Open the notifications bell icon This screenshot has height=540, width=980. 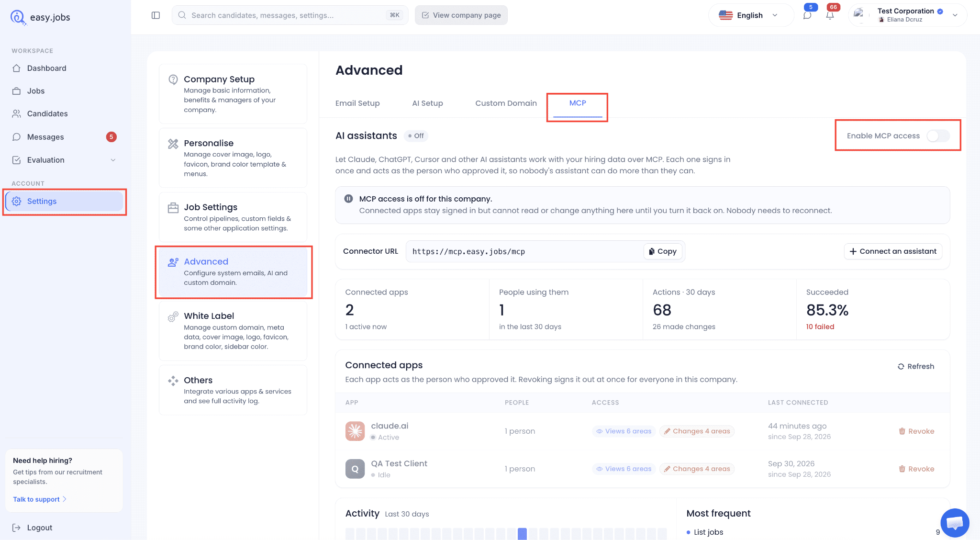click(x=830, y=15)
